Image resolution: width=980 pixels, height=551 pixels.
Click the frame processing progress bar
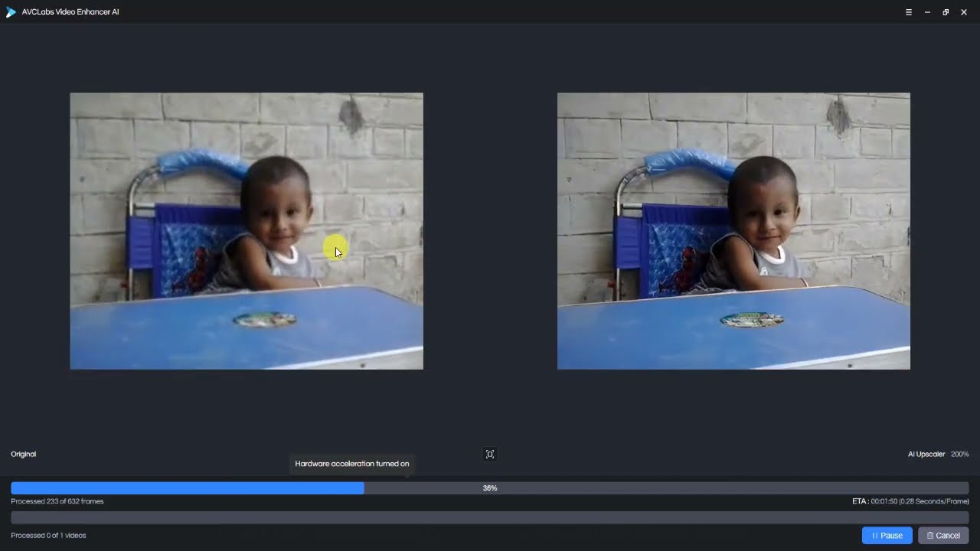pyautogui.click(x=490, y=487)
